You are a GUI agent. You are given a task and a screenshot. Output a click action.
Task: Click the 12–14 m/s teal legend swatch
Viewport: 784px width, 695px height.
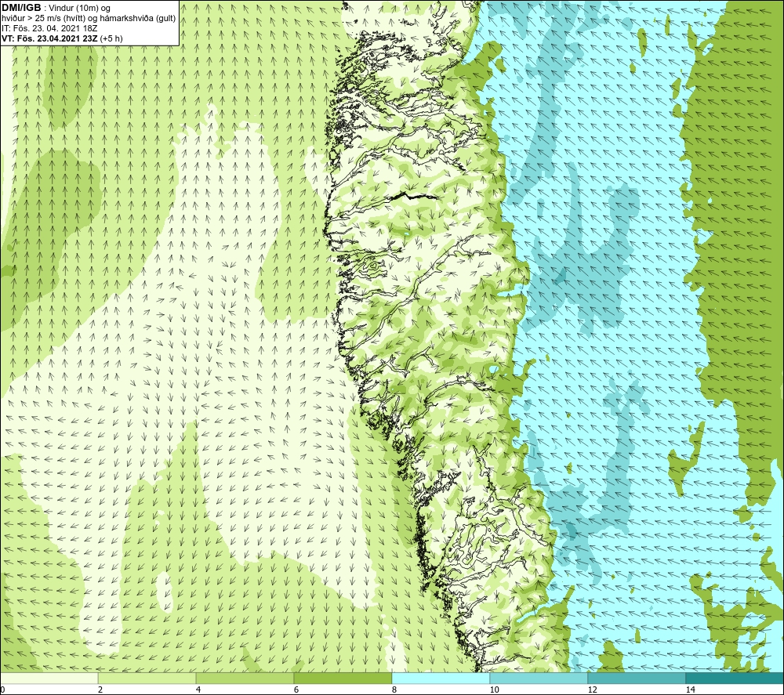point(637,678)
